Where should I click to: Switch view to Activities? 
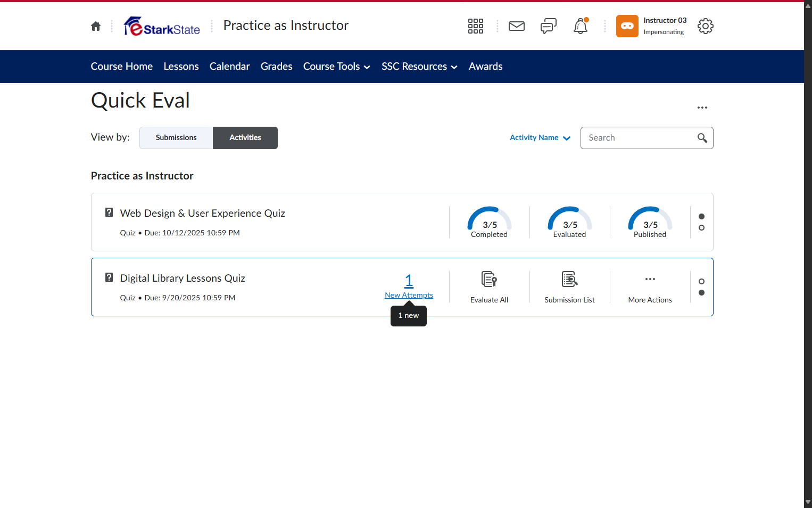point(245,138)
